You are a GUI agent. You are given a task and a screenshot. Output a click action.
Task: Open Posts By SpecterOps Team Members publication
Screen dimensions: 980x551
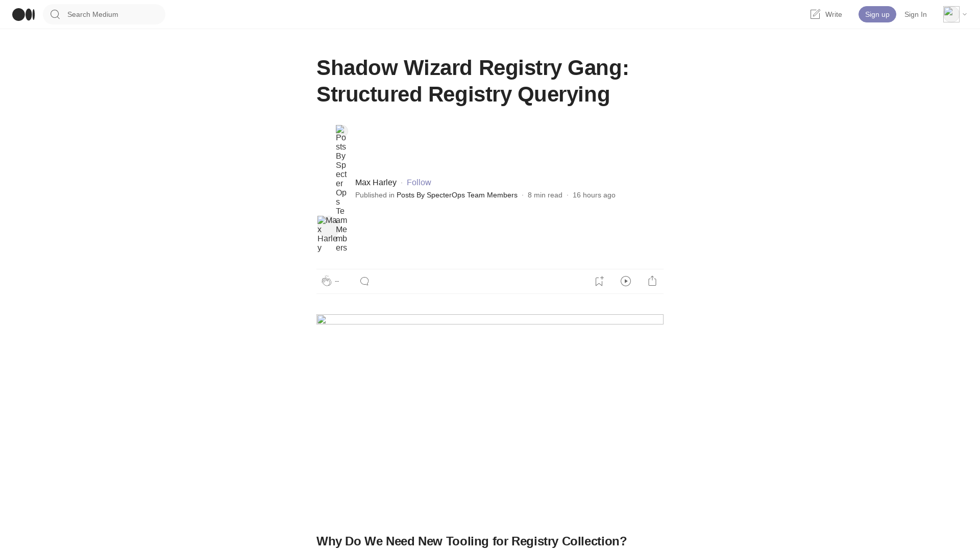coord(457,194)
